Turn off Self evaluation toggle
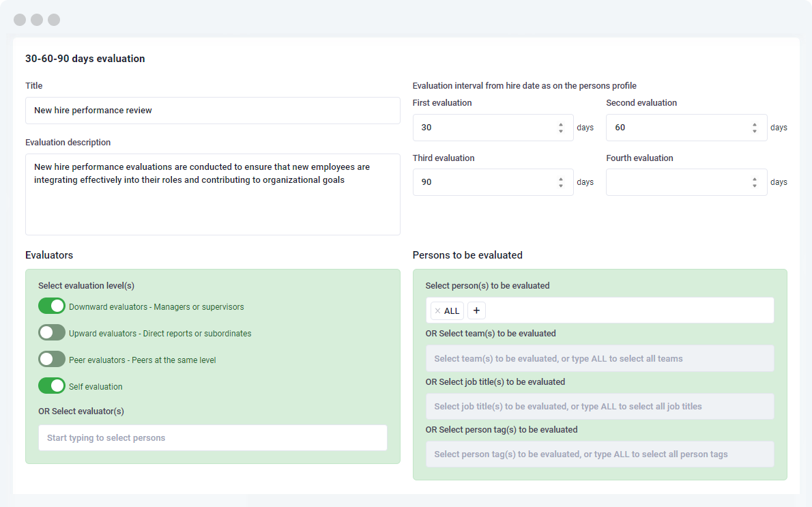Screen dimensions: 812x507 click(x=51, y=386)
